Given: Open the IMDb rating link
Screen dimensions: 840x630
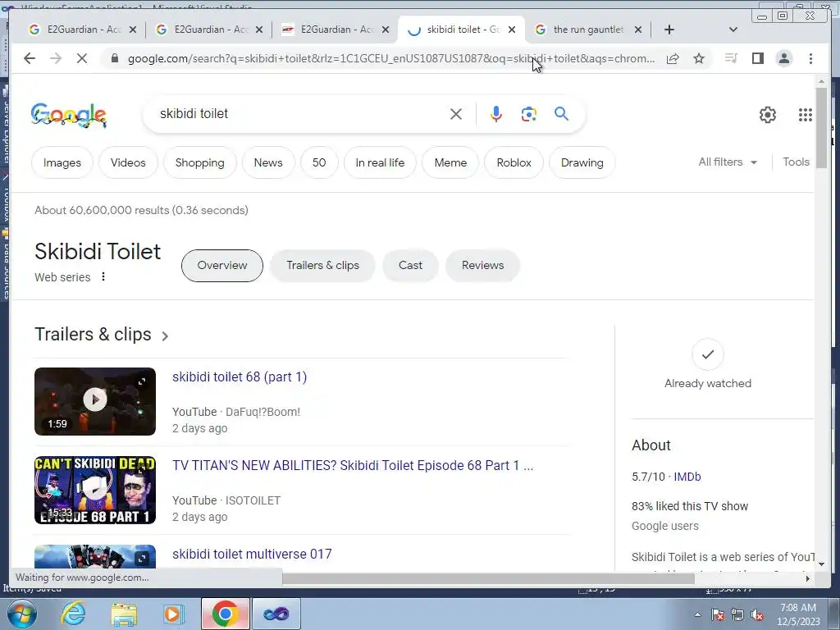Looking at the screenshot, I should (687, 477).
